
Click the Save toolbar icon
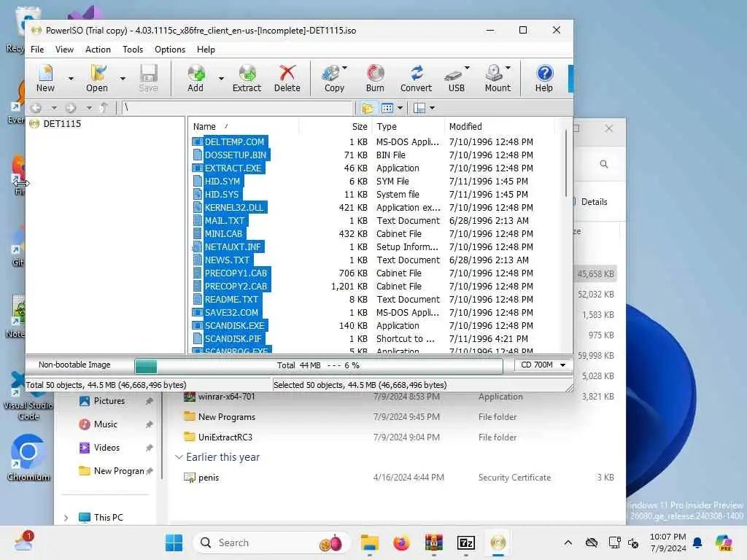click(x=148, y=78)
